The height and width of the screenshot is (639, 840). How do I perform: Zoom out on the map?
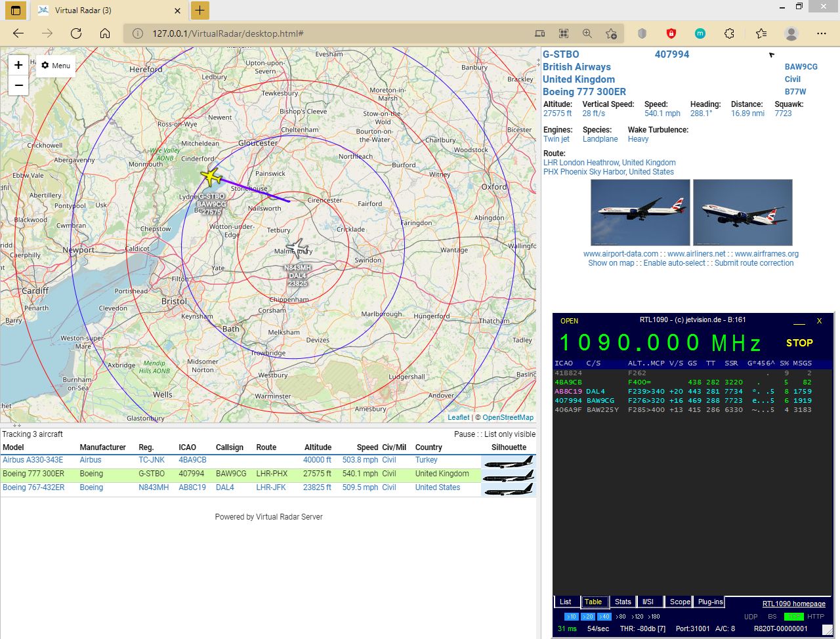click(x=18, y=85)
